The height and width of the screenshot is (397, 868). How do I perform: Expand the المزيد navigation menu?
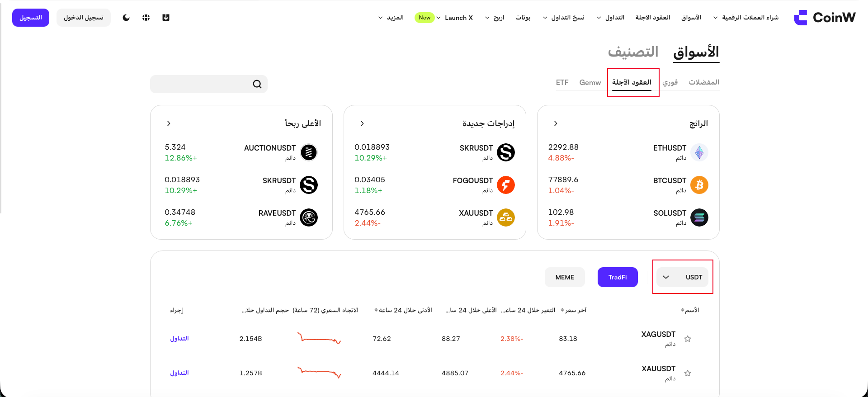click(x=391, y=18)
